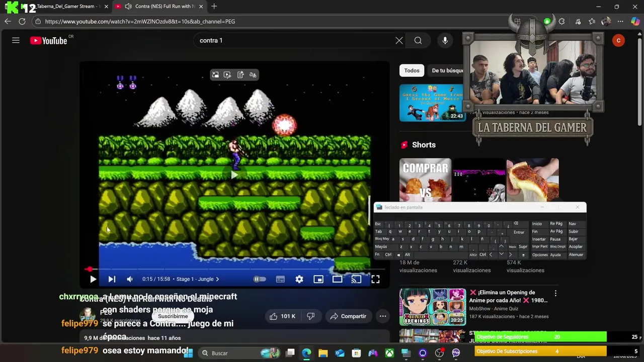The width and height of the screenshot is (644, 362).
Task: Enable theater mode in the player
Action: click(337, 279)
